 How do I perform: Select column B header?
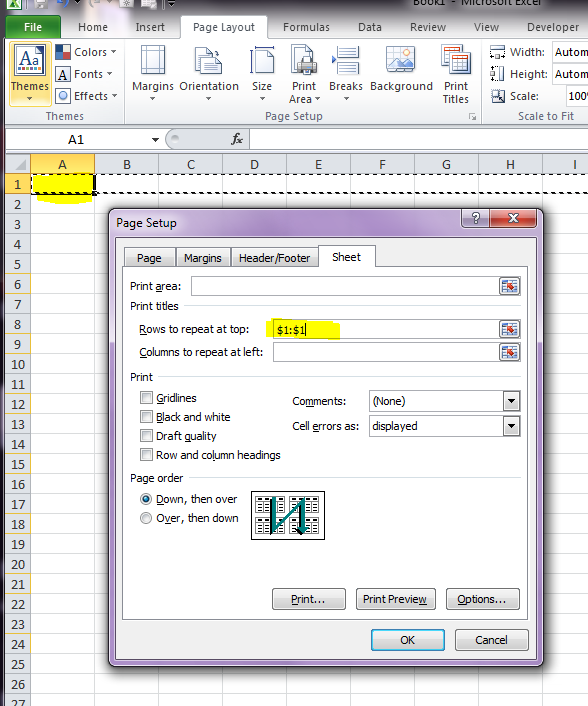pos(127,164)
